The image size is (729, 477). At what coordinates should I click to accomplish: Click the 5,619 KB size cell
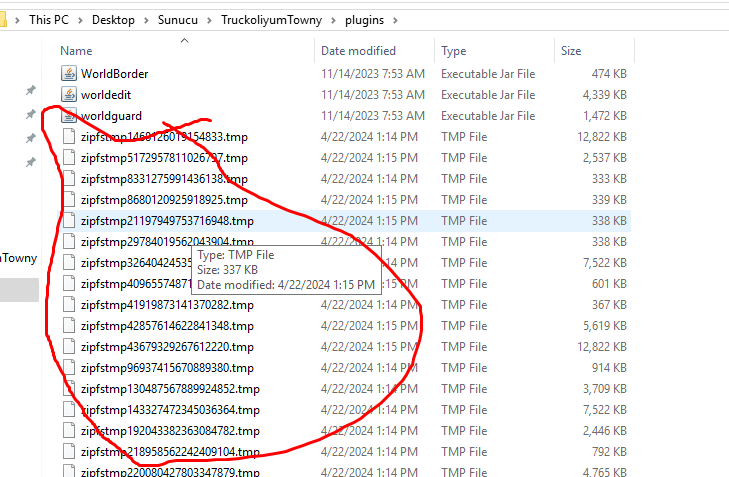[605, 325]
